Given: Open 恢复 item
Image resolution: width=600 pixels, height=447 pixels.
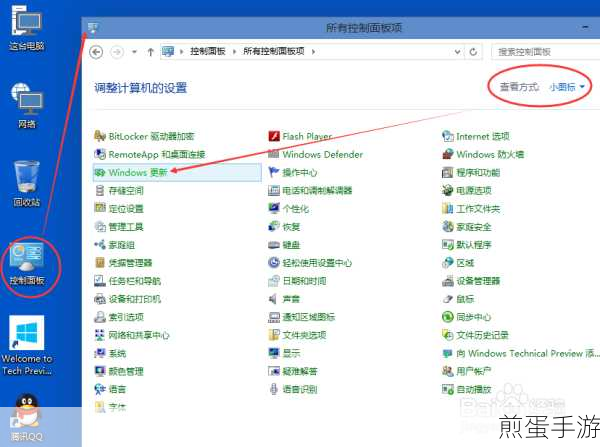Looking at the screenshot, I should pos(284,227).
